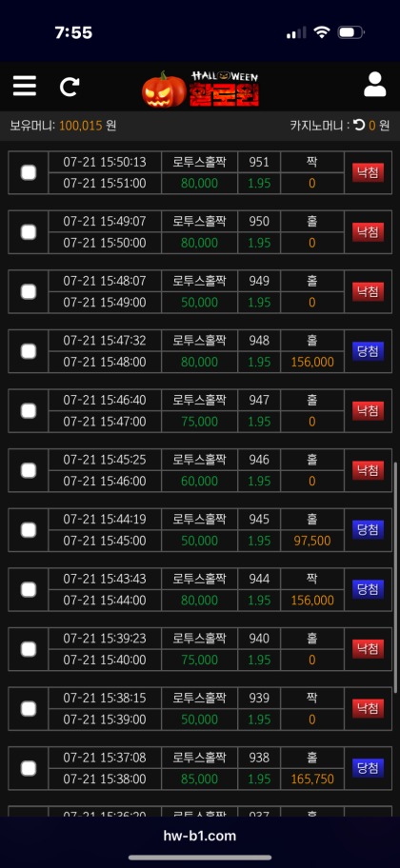The height and width of the screenshot is (868, 400).
Task: Check the box for round 948
Action: 29,351
